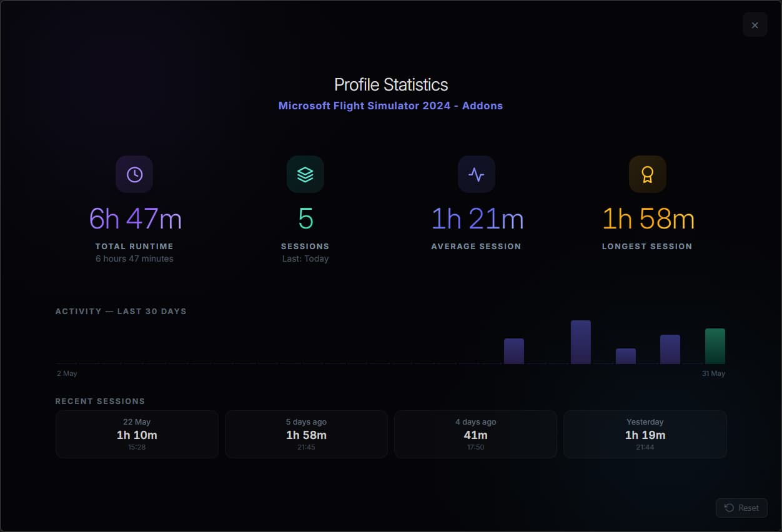Click the 1h 58m longest session value
Image resolution: width=782 pixels, height=532 pixels.
648,219
